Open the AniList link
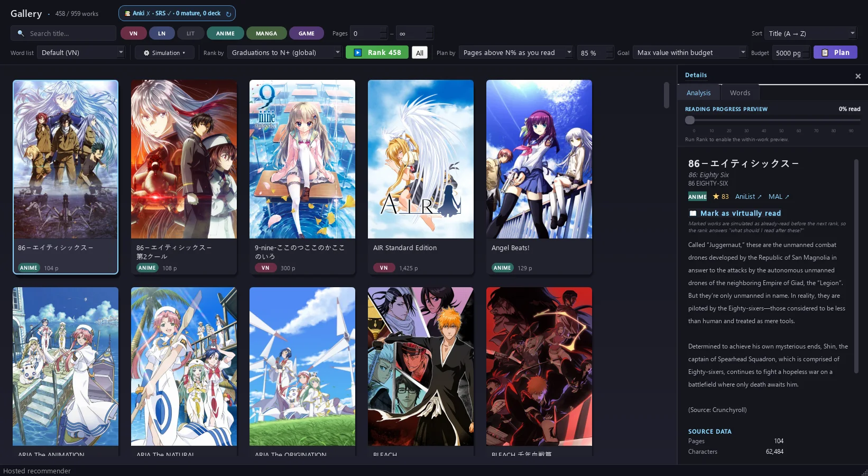The image size is (868, 476). [x=749, y=196]
